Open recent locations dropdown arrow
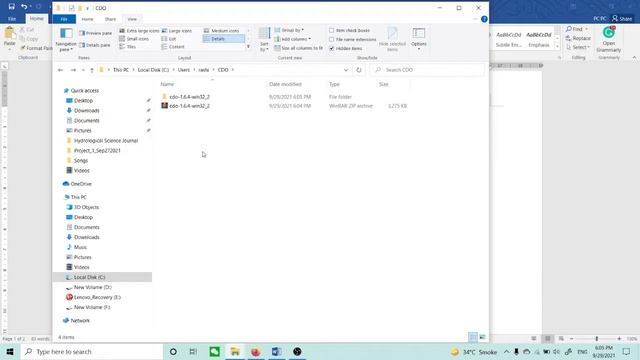 (83, 70)
